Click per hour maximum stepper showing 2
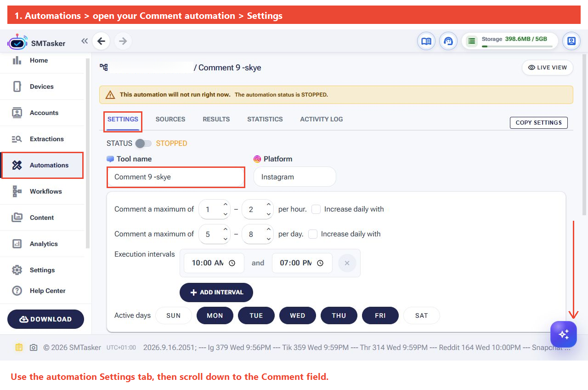The height and width of the screenshot is (390, 588). 258,209
